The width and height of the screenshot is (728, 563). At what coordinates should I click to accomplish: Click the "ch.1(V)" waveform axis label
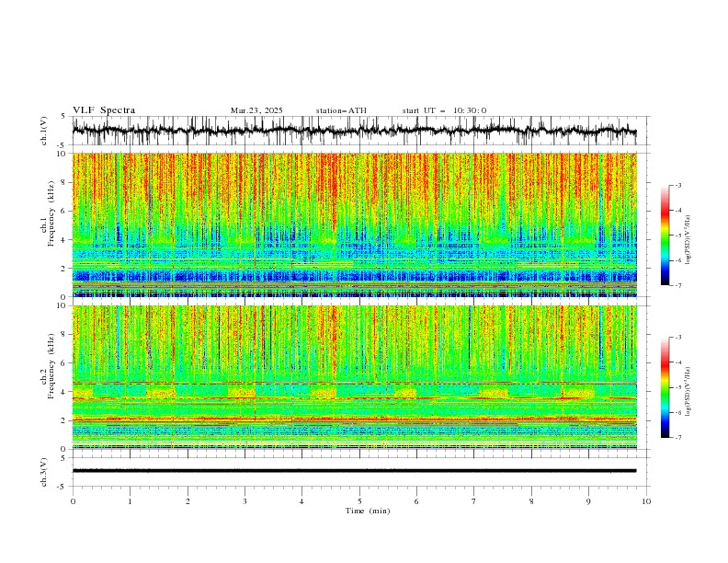(44, 131)
